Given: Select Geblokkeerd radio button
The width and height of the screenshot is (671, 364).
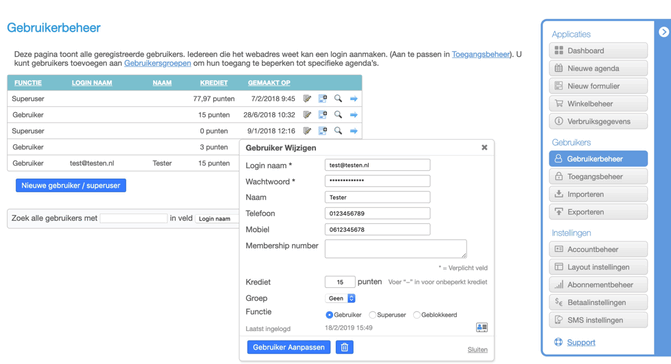Looking at the screenshot, I should click(x=416, y=315).
